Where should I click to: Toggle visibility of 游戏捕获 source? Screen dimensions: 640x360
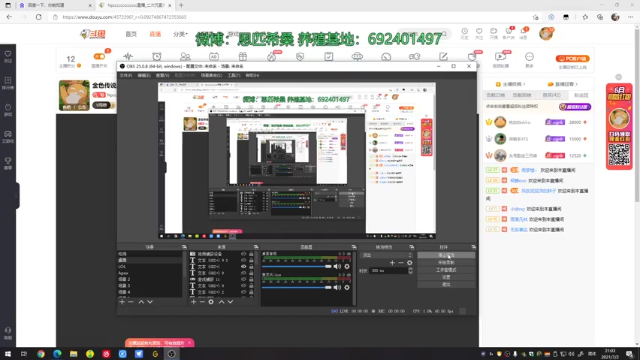(x=244, y=279)
